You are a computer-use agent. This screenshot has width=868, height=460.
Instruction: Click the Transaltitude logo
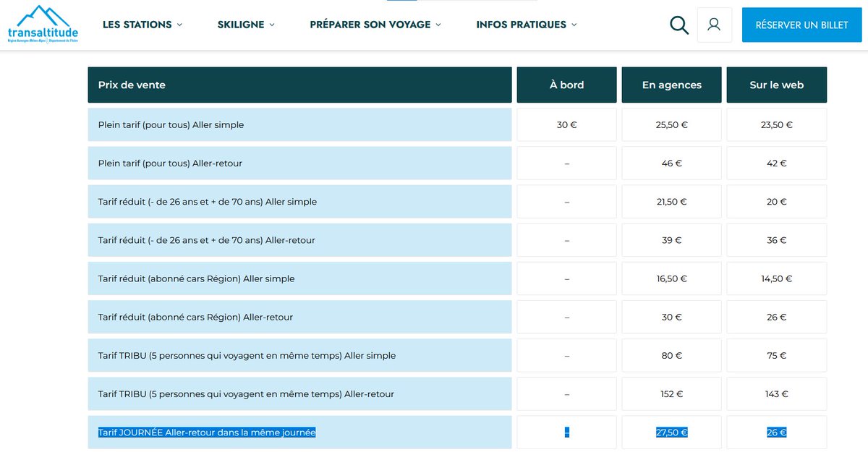[x=43, y=24]
